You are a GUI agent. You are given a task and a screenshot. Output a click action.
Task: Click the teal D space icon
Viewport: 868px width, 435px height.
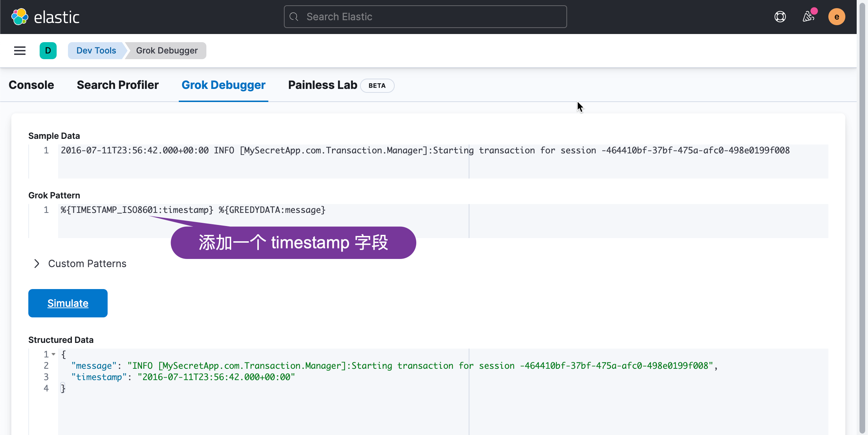[48, 51]
